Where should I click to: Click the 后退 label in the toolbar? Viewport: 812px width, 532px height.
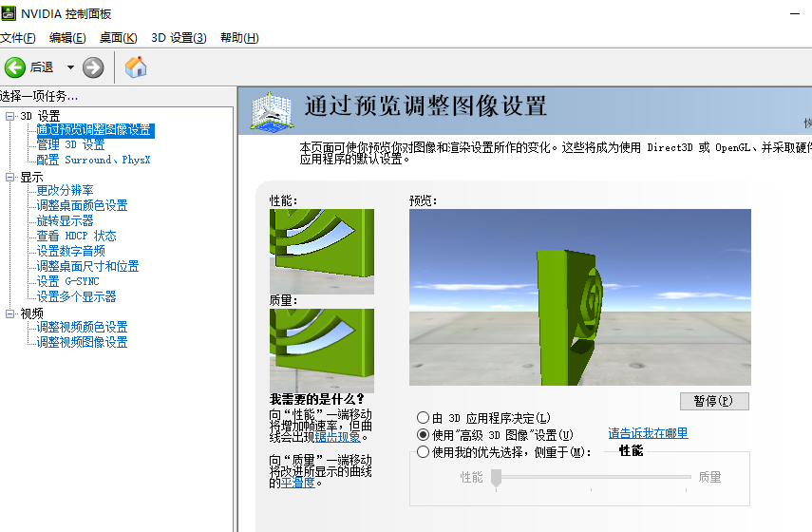point(42,67)
